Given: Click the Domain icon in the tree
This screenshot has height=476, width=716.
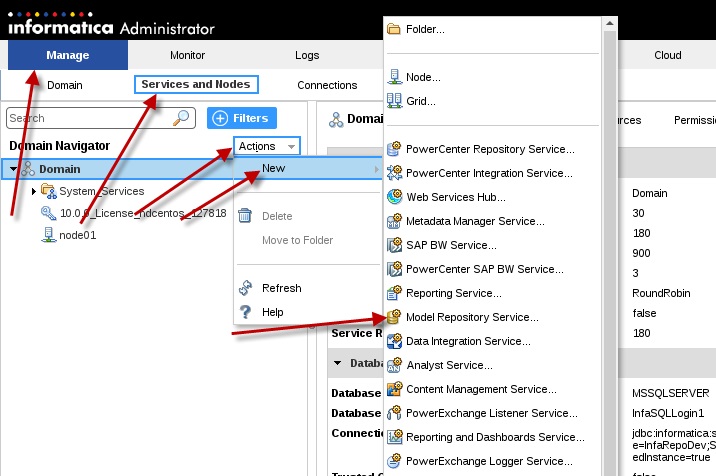Looking at the screenshot, I should click(28, 169).
